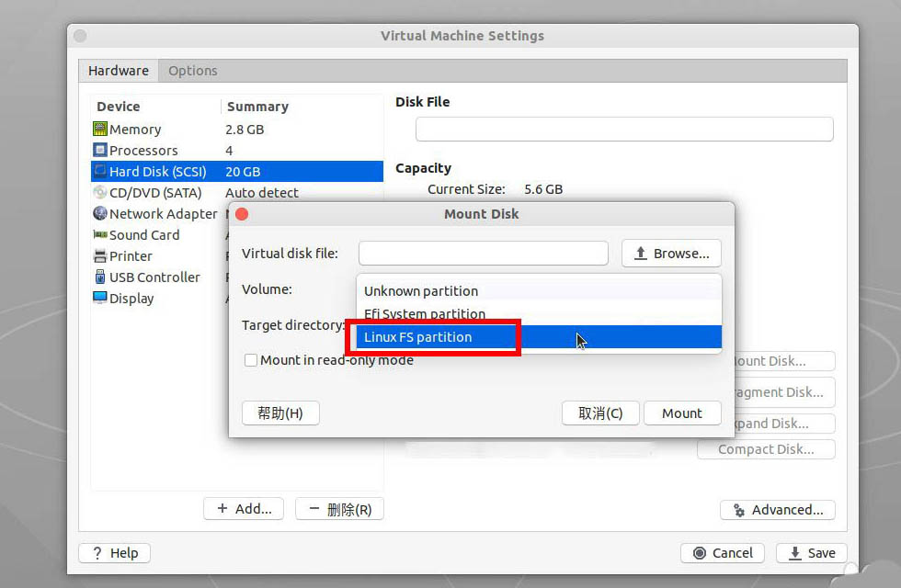Click the CD/DVD (SATA) disc icon

pos(102,192)
